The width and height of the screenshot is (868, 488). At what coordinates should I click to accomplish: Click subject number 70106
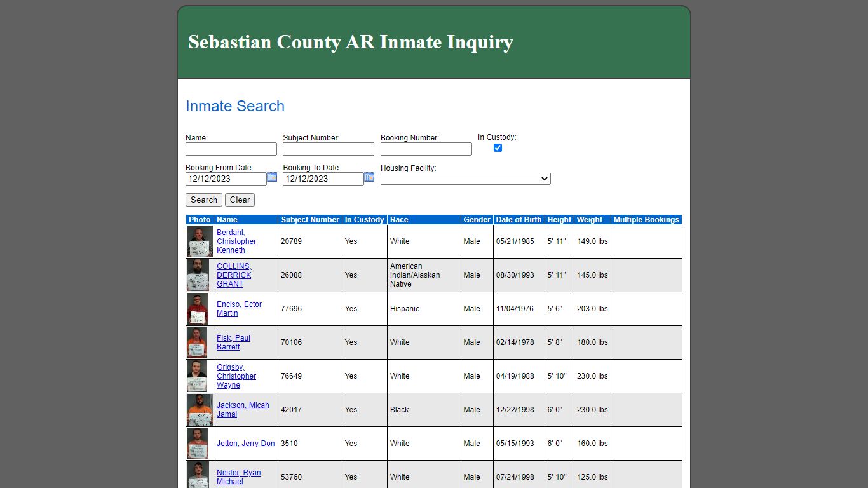292,342
